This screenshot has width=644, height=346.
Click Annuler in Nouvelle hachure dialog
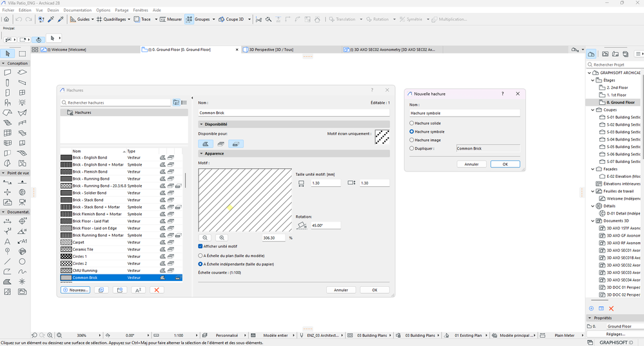point(471,164)
